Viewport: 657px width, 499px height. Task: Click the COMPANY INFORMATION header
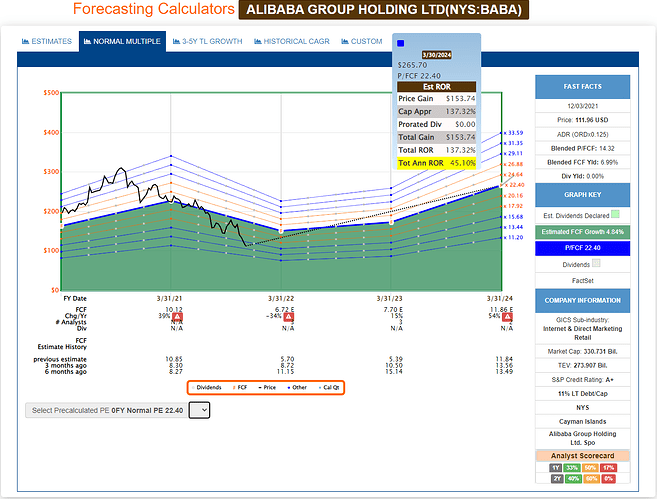582,300
